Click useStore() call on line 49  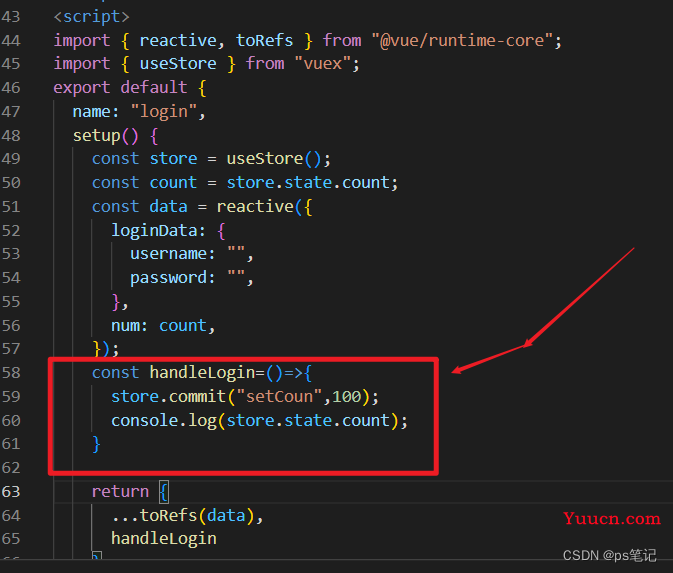point(274,159)
